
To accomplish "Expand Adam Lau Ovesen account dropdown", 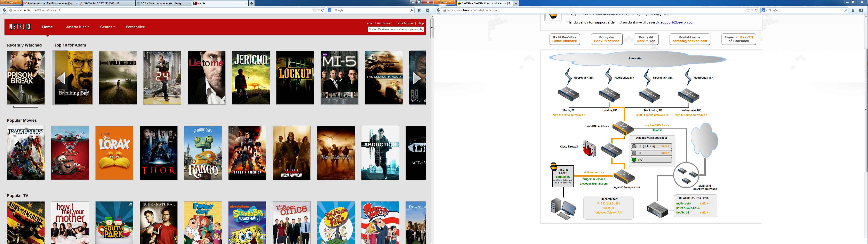I will [380, 23].
